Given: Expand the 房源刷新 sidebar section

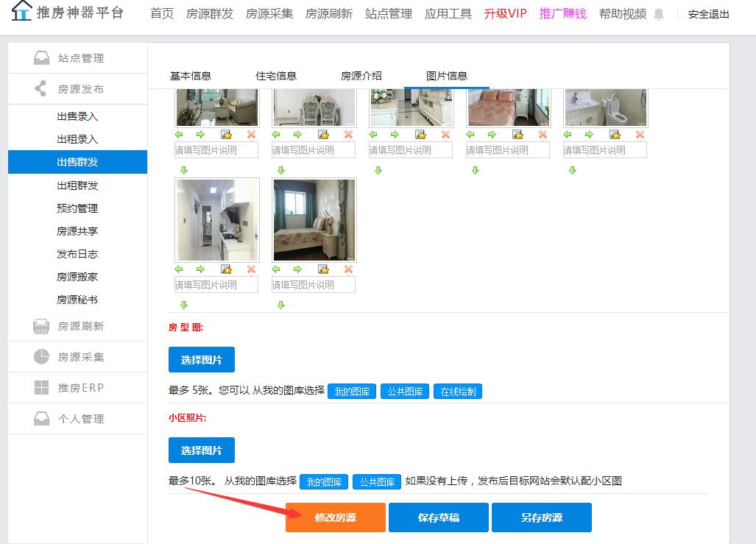Looking at the screenshot, I should click(x=77, y=326).
